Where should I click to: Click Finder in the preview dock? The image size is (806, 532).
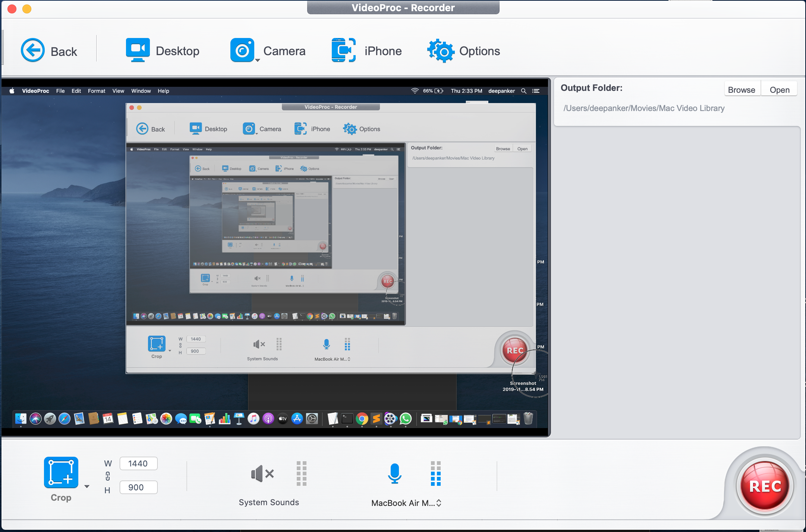pyautogui.click(x=21, y=419)
